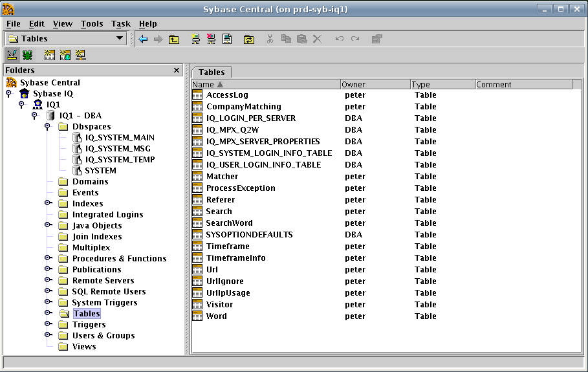The width and height of the screenshot is (588, 372).
Task: Select the SearchWord table row
Action: point(229,223)
